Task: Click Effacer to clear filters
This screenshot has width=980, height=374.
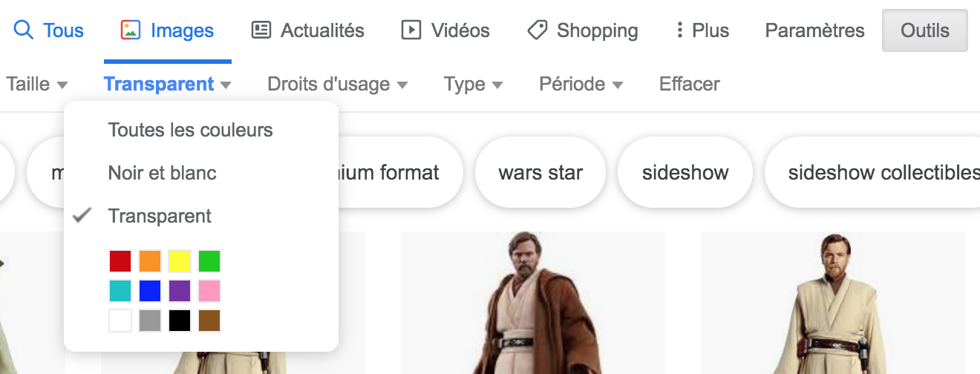Action: coord(689,84)
